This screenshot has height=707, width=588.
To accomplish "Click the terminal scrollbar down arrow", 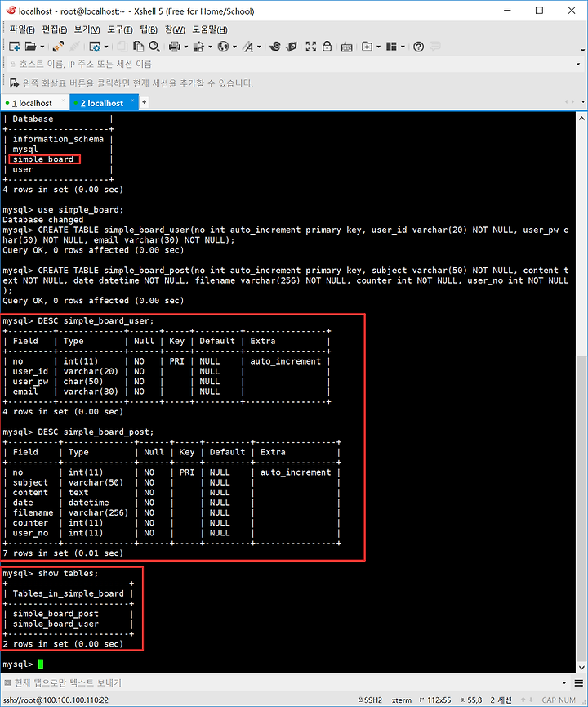I will [581, 667].
